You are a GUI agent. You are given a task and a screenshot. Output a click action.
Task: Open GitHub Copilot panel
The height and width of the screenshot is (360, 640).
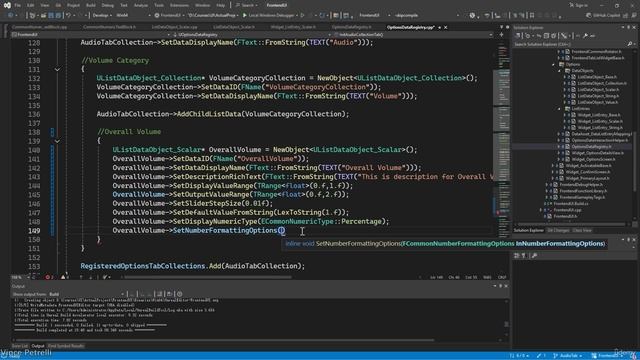click(x=602, y=15)
